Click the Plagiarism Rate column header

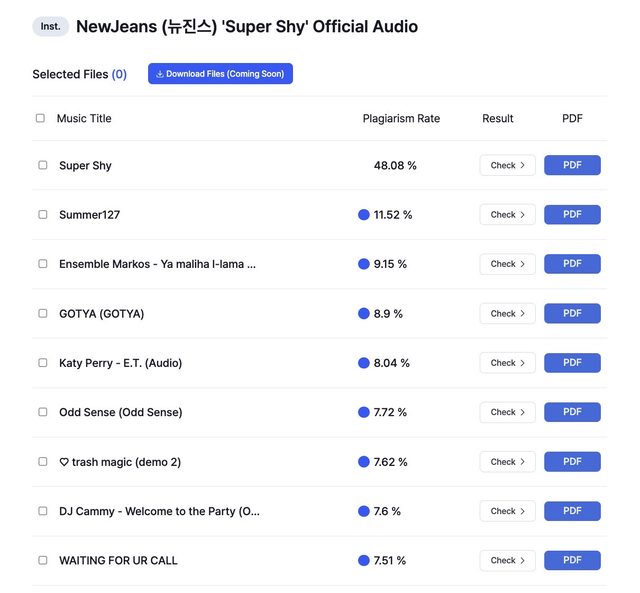401,118
